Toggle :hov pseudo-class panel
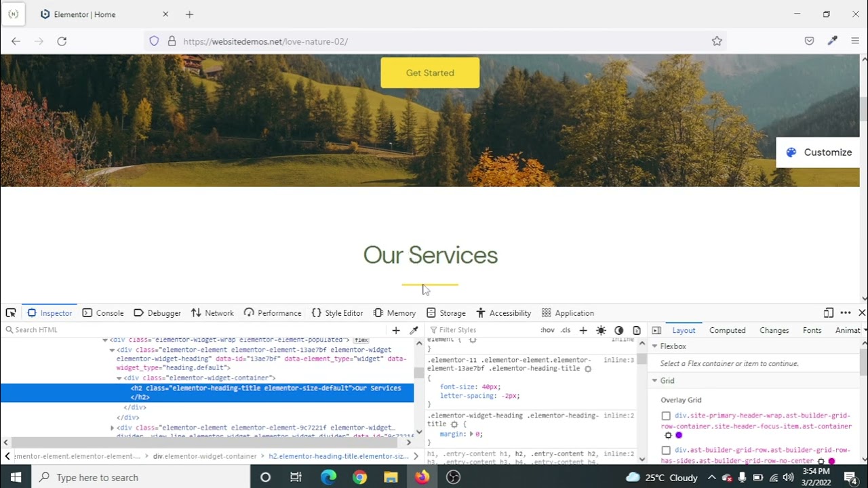 point(547,330)
